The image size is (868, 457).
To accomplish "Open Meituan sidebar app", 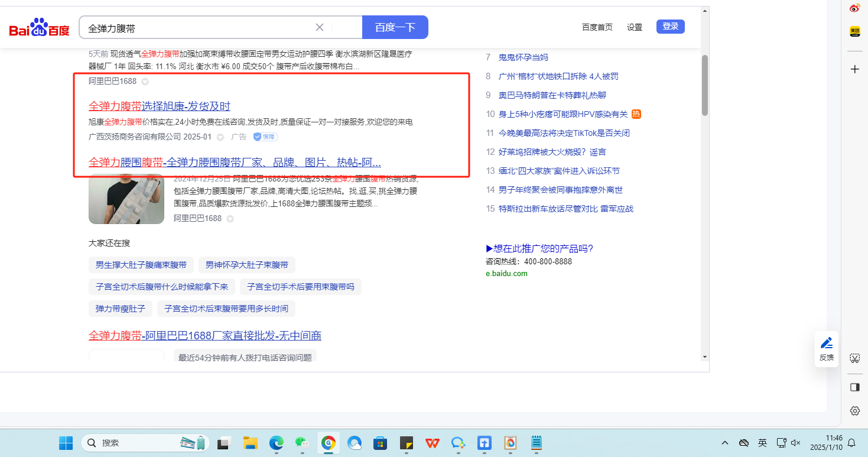I will tap(854, 31).
